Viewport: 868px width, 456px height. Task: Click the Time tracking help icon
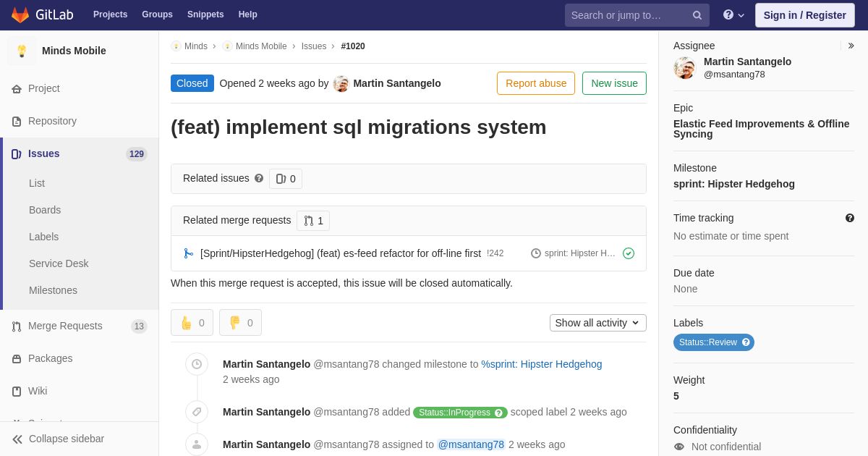[x=850, y=218]
